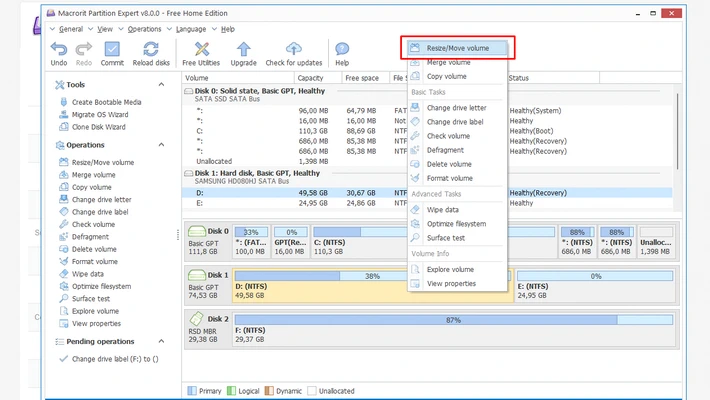Select Check volume in context menu
Screen dimensions: 710x400
(457, 136)
